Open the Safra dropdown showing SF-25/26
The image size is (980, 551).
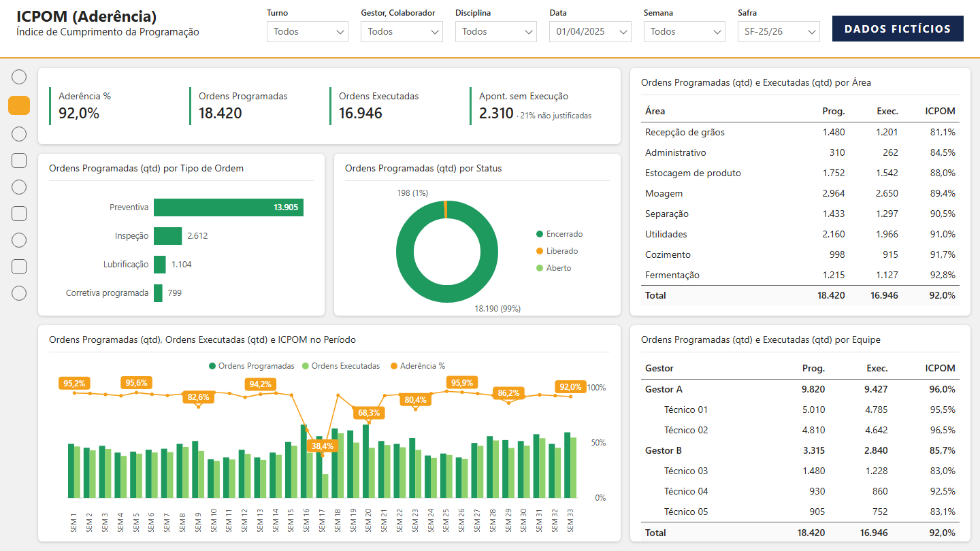pyautogui.click(x=779, y=32)
